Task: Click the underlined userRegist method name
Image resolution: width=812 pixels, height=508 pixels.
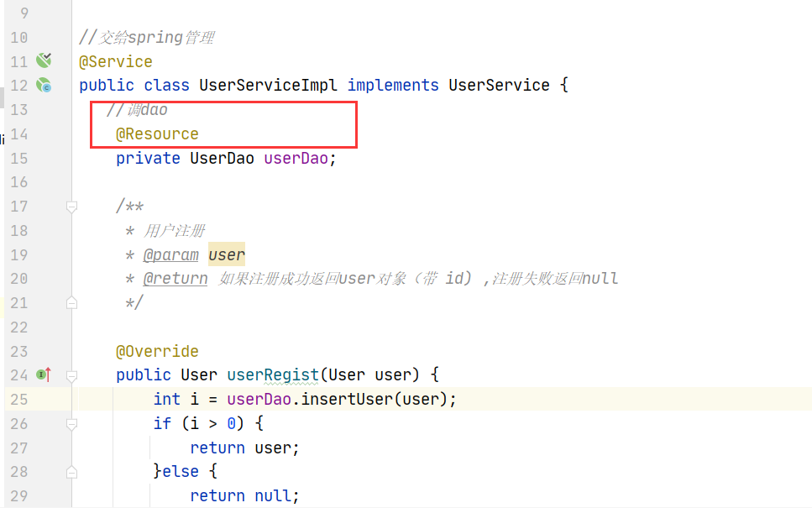Action: tap(272, 374)
